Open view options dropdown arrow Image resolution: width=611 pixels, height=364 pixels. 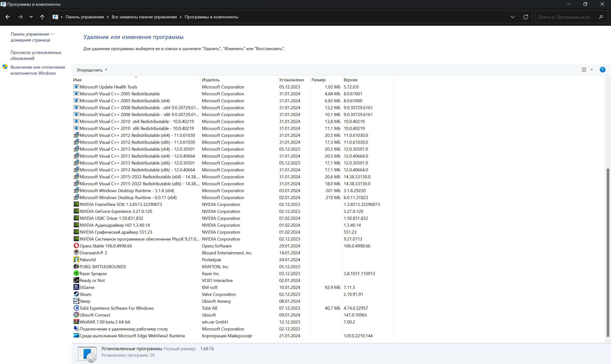(592, 70)
